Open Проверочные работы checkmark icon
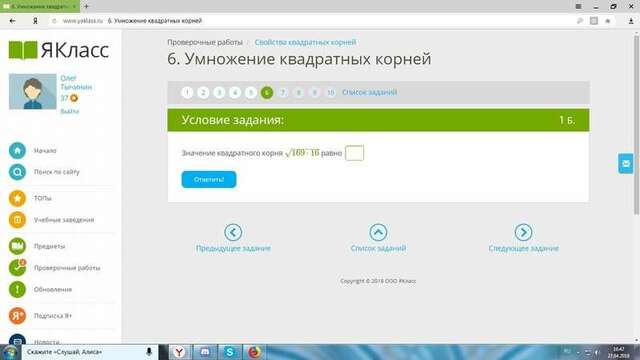This screenshot has height=360, width=640. pyautogui.click(x=17, y=268)
